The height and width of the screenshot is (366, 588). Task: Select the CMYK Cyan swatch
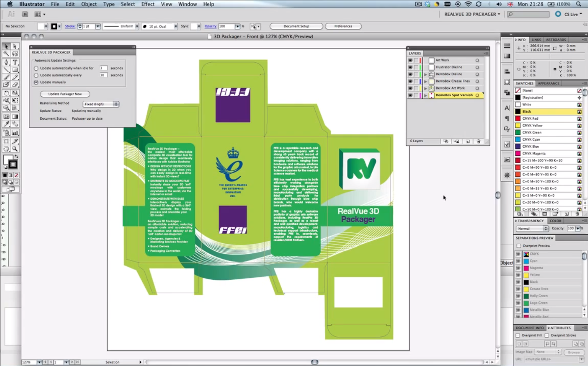coord(548,139)
